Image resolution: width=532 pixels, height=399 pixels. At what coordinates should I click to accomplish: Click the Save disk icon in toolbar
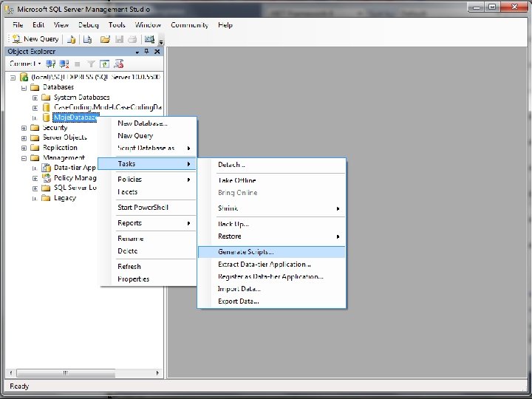coord(119,39)
